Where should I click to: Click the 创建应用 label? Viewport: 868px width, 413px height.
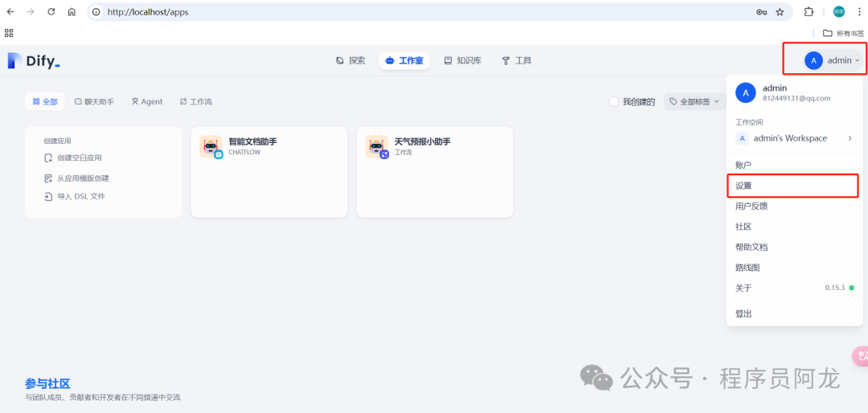coord(57,141)
